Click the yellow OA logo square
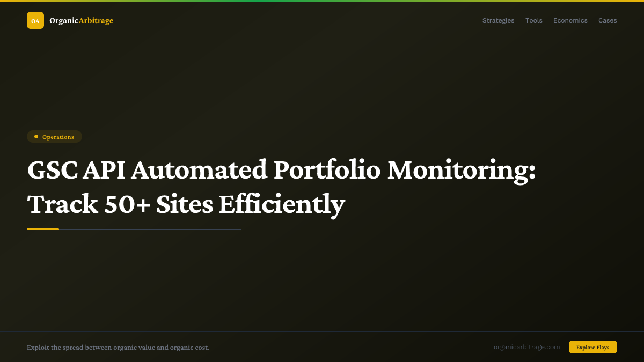644x362 pixels. pyautogui.click(x=35, y=20)
